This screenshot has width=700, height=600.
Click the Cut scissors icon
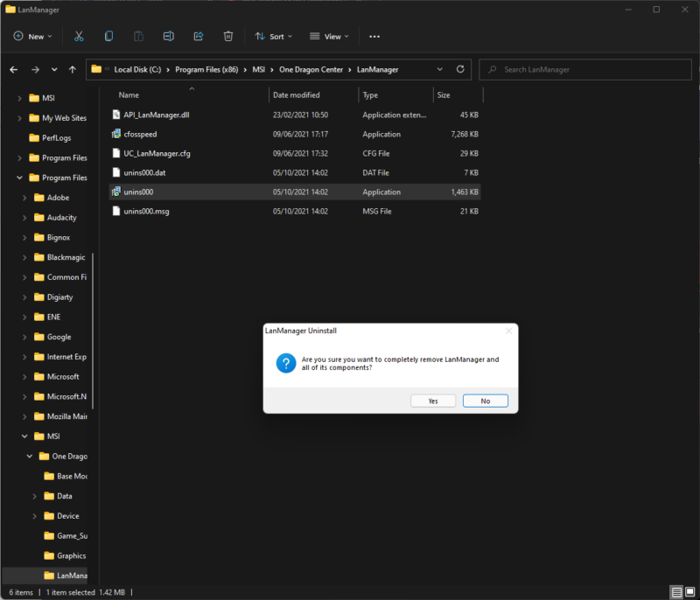[79, 36]
